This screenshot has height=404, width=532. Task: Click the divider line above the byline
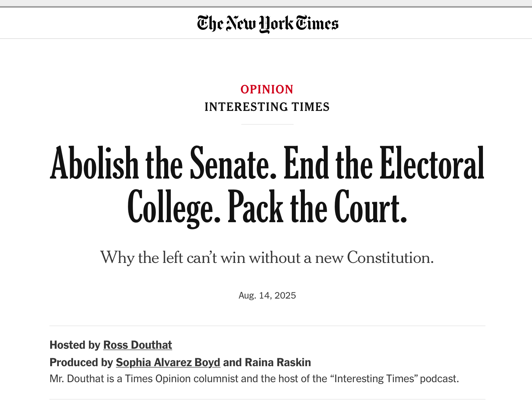click(267, 326)
